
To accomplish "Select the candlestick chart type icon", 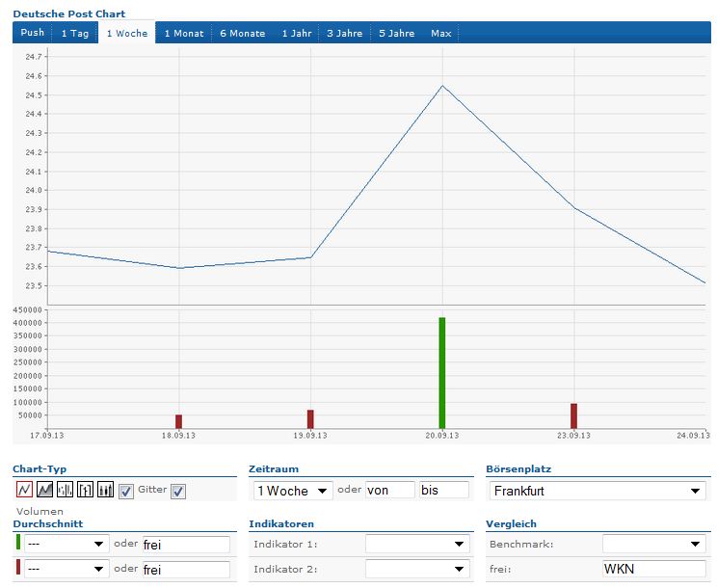I will click(x=106, y=490).
